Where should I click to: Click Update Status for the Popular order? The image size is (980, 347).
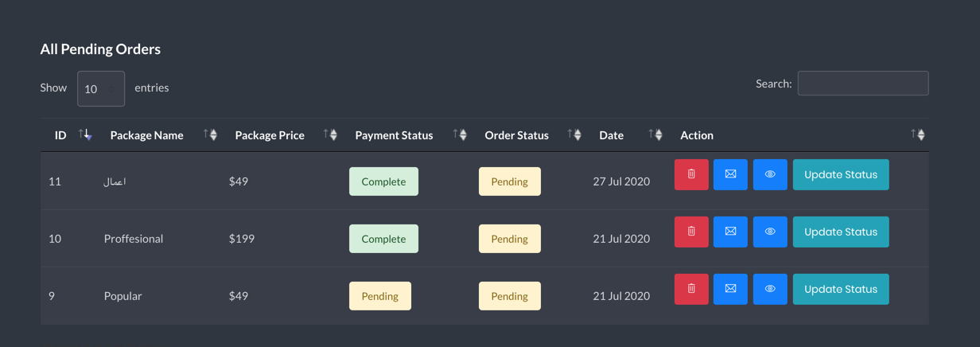[841, 289]
